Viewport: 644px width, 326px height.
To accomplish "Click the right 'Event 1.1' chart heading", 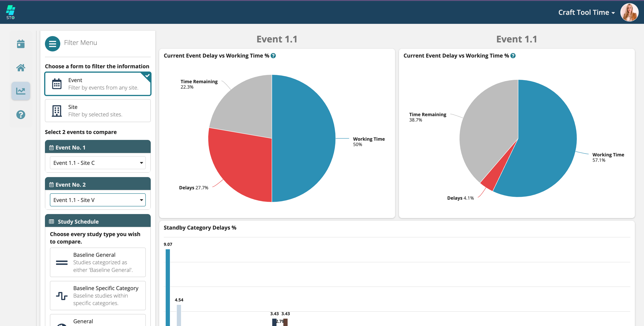I will click(517, 39).
